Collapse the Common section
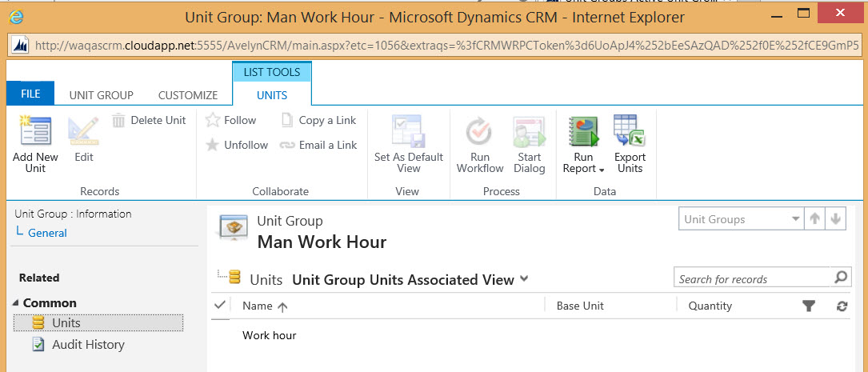This screenshot has height=372, width=868. coord(15,303)
